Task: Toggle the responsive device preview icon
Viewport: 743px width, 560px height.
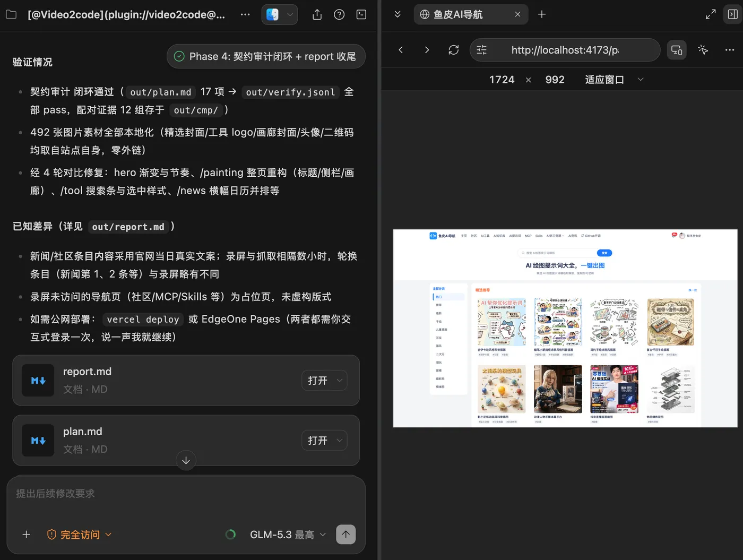Action: point(677,50)
